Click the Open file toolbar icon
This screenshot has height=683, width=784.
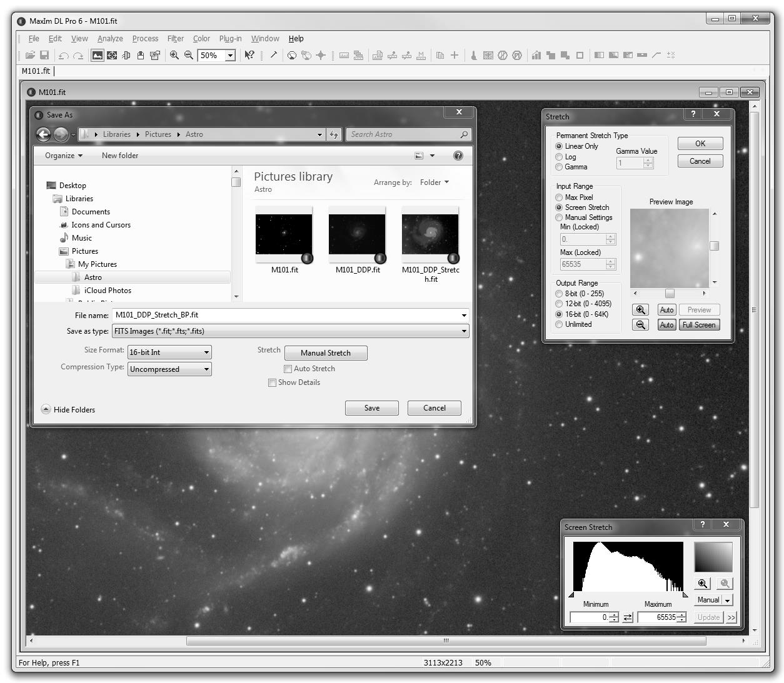[x=30, y=55]
